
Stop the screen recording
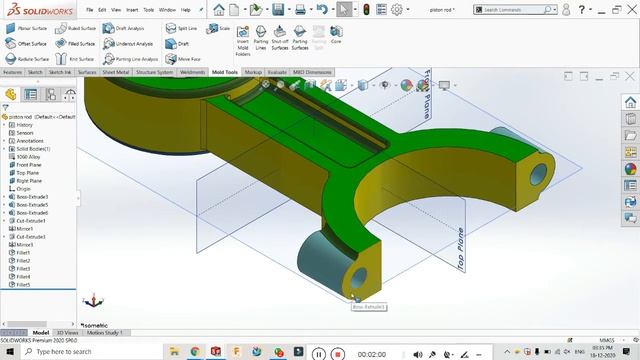(x=338, y=354)
